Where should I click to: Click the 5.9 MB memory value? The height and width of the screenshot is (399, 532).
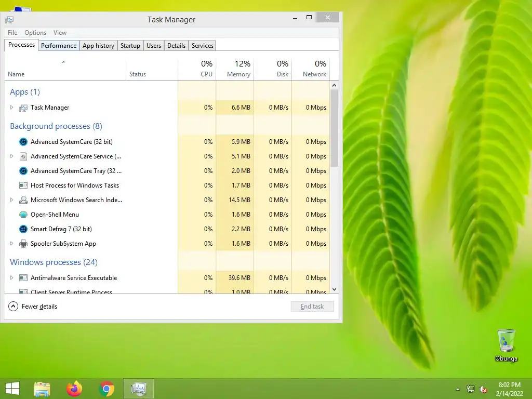tap(241, 142)
